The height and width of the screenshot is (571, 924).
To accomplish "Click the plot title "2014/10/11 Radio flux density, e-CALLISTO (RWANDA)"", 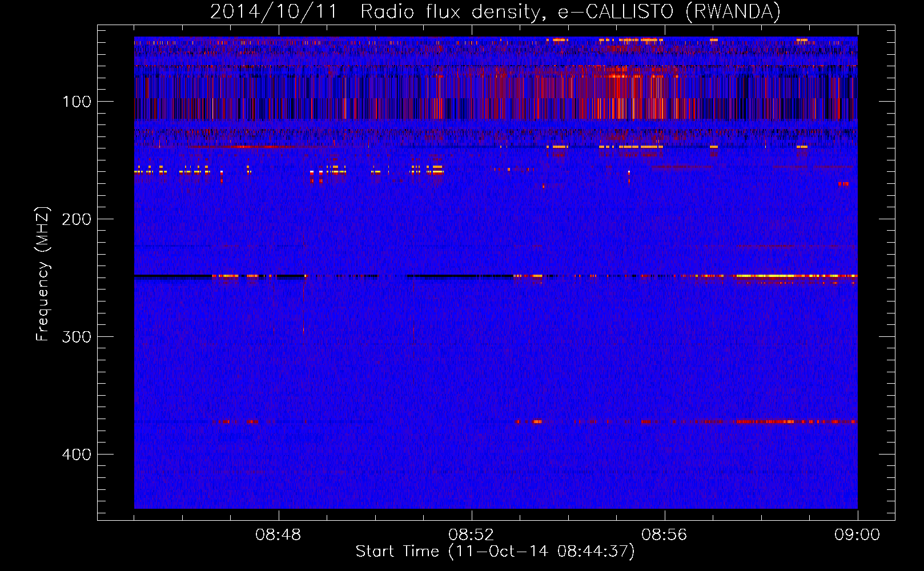I will point(495,12).
